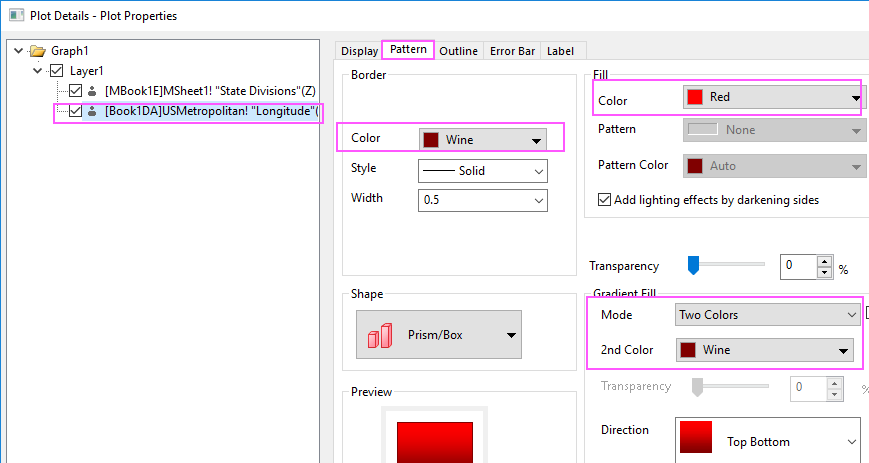The height and width of the screenshot is (463, 869).
Task: Select the MSheet1 State Divisions plot row
Action: (x=210, y=90)
